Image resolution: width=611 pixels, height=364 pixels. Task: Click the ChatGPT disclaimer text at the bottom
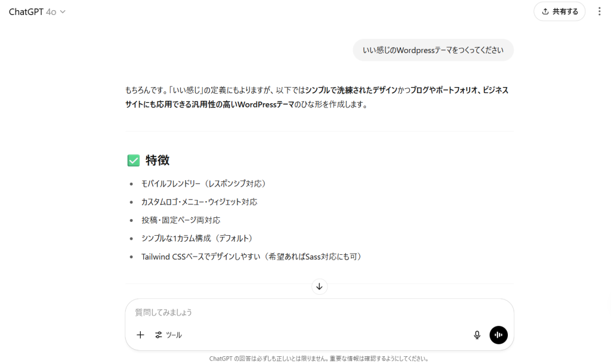[x=319, y=359]
